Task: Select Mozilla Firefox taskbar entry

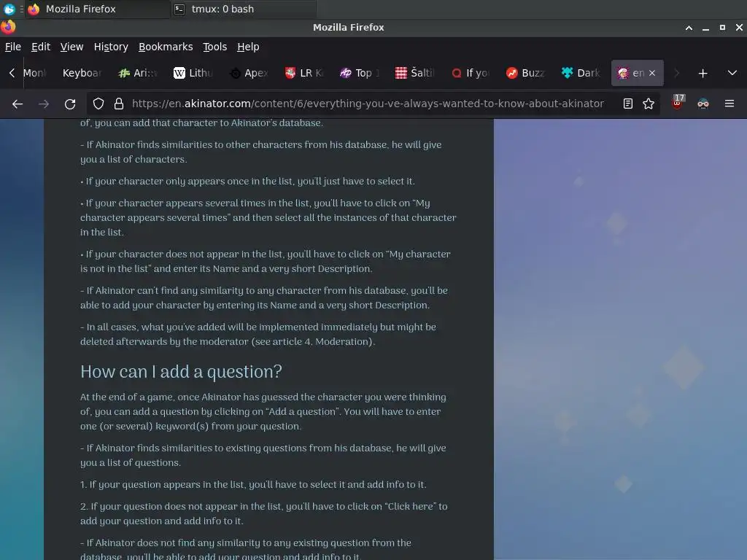Action: tap(99, 9)
